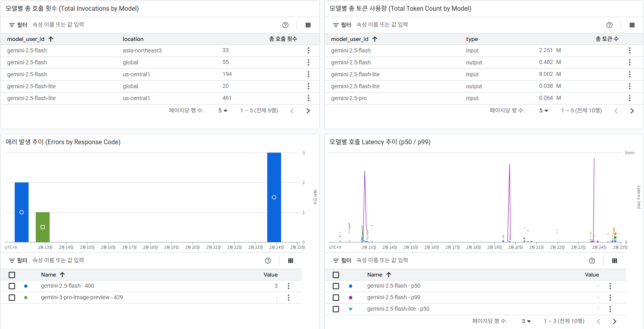Select all rows in Errors legend table
Image resolution: width=644 pixels, height=329 pixels.
(12, 275)
